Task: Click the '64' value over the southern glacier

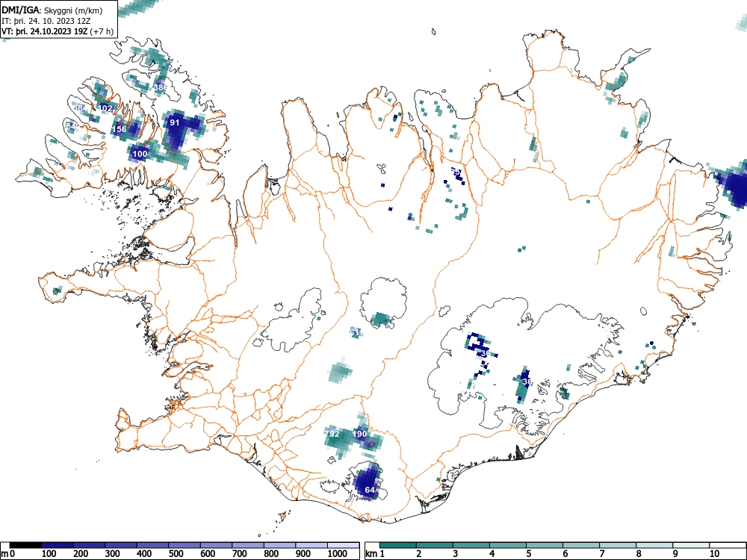Action: point(371,490)
